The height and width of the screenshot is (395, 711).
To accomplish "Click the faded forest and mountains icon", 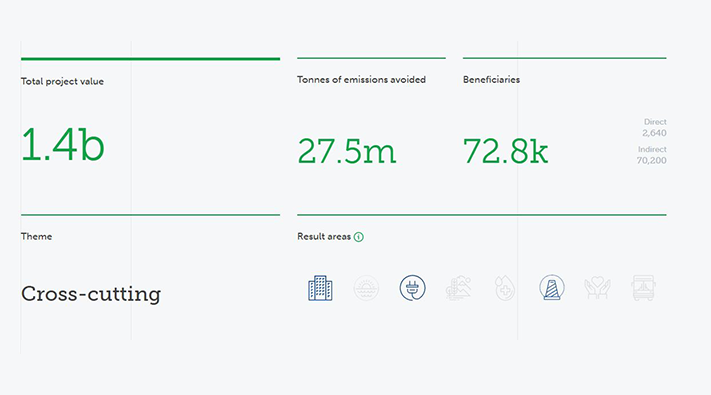I will coord(459,288).
